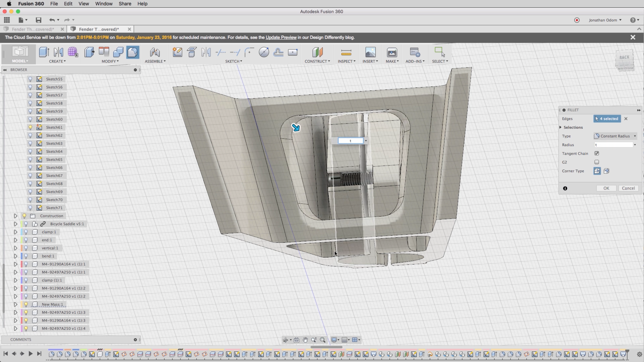Click the Sketch Circle tool icon
Viewport: 644px width, 362px height.
[x=264, y=52]
